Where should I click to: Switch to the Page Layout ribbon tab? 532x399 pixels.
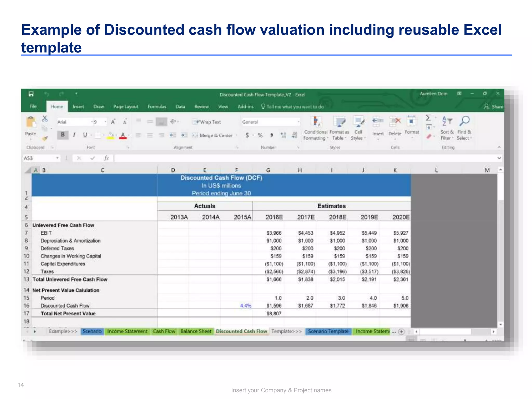(x=126, y=107)
